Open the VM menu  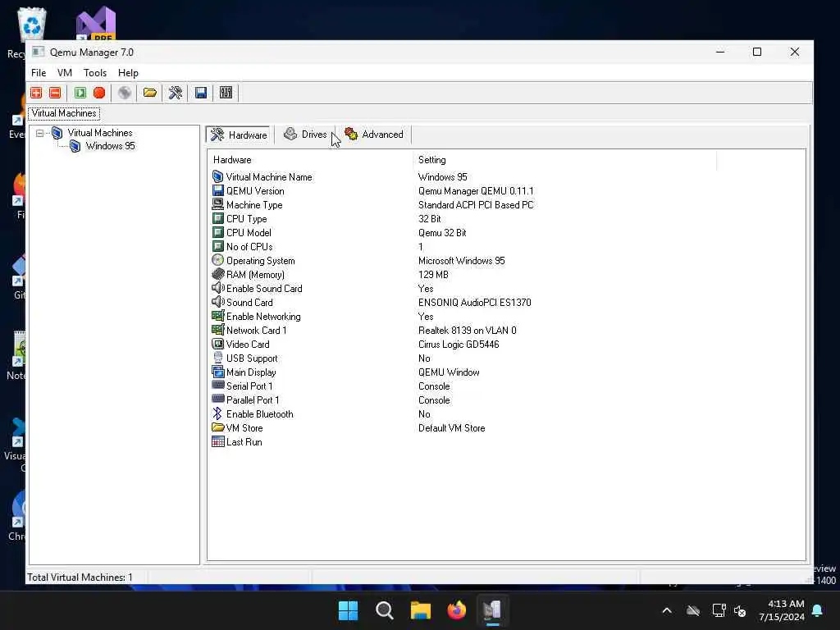click(65, 73)
